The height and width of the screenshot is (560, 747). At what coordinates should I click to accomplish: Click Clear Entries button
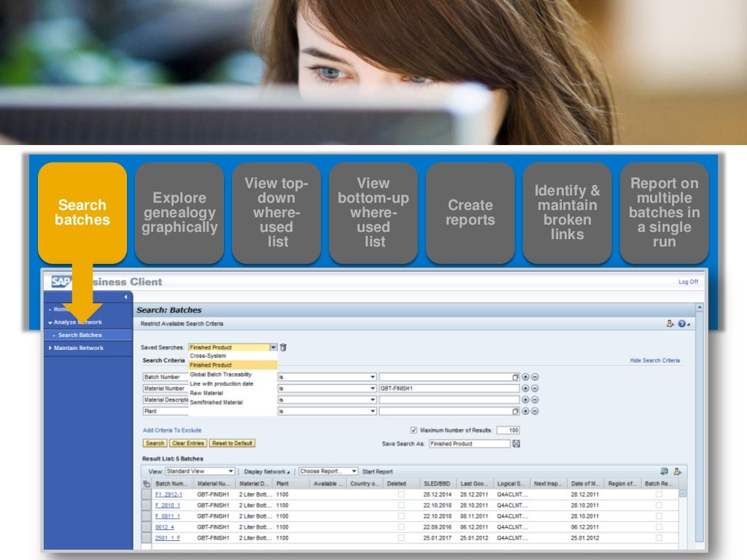187,443
